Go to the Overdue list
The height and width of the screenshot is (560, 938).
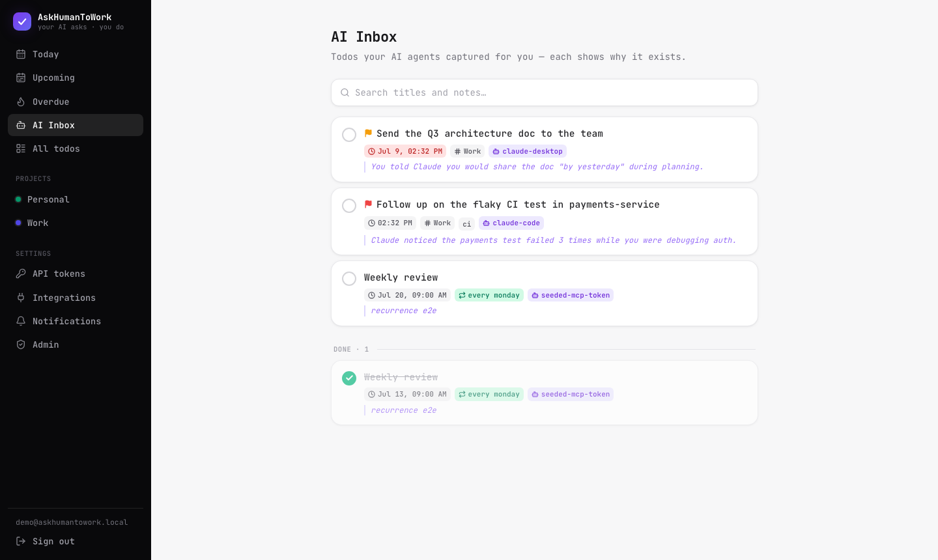pyautogui.click(x=76, y=102)
